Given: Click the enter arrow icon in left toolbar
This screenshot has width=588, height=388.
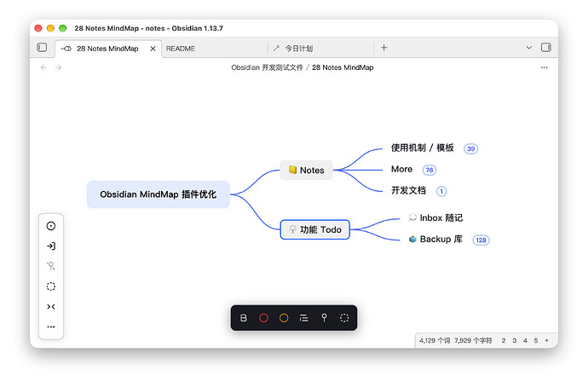Looking at the screenshot, I should coord(51,246).
